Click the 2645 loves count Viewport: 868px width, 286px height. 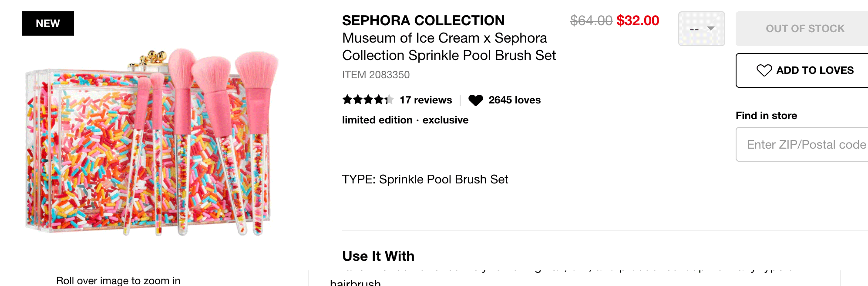tap(515, 100)
